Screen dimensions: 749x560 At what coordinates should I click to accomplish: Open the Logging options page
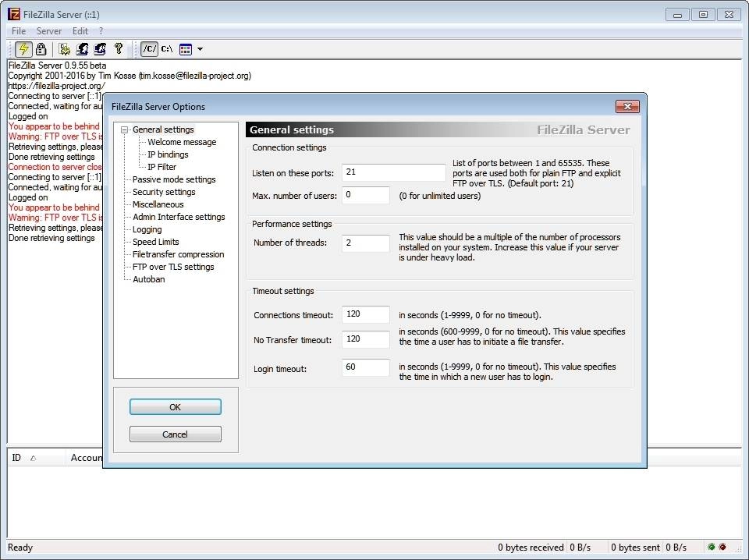pyautogui.click(x=147, y=229)
